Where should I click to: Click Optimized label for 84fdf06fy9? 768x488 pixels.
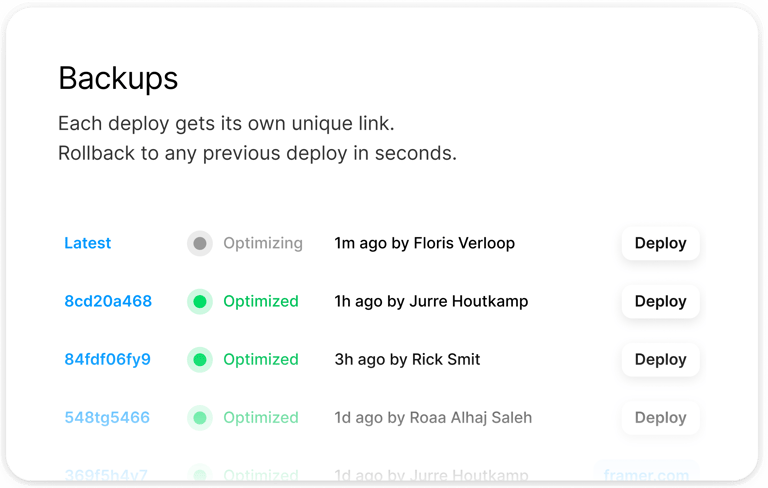coord(260,359)
